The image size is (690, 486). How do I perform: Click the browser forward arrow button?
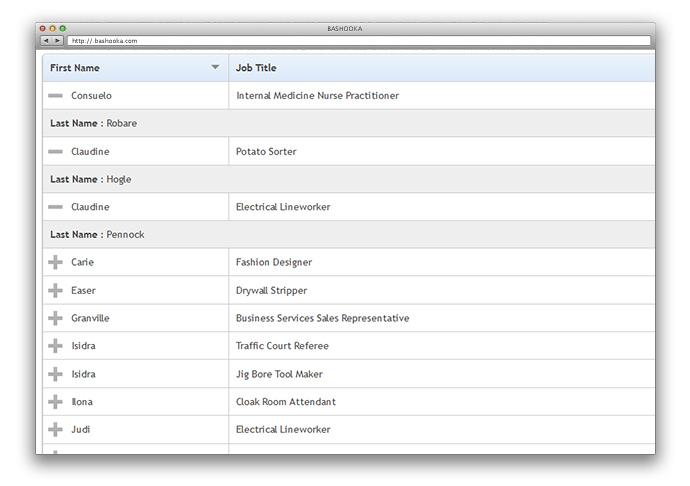tap(58, 41)
